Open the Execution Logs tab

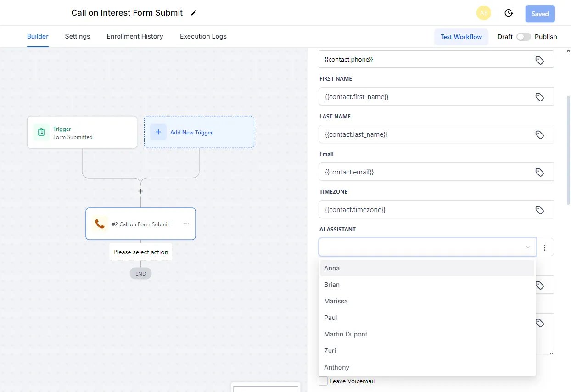point(203,36)
